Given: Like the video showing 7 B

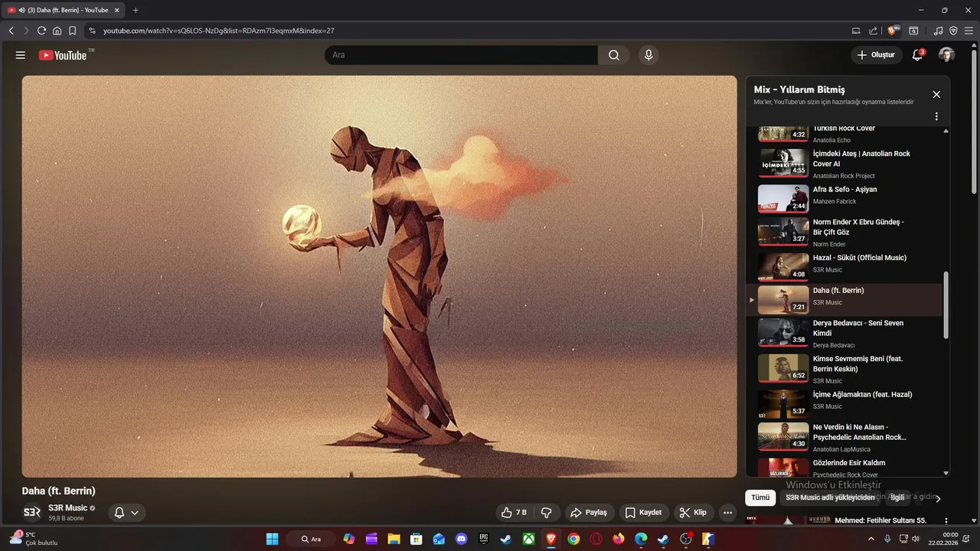Looking at the screenshot, I should [514, 513].
